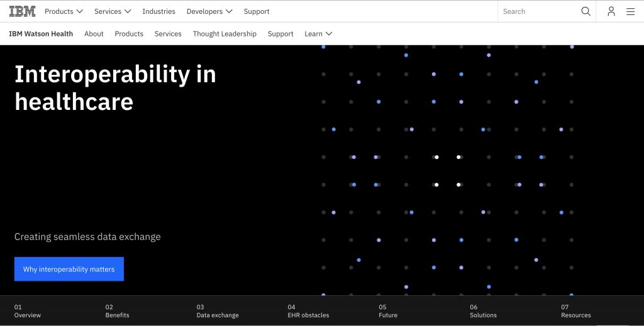Click Why interoperability matters button
This screenshot has height=326, width=644.
69,269
